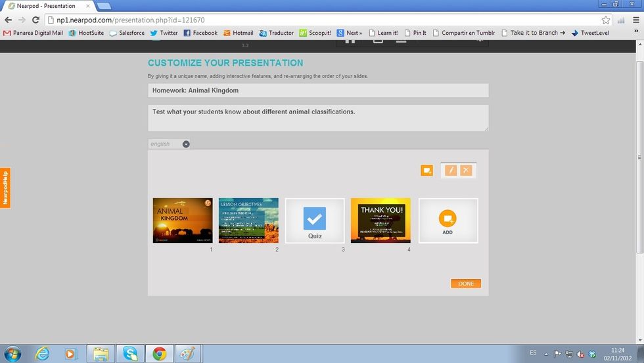Open the NearpodHelp side tab
644x363 pixels.
[x=5, y=188]
